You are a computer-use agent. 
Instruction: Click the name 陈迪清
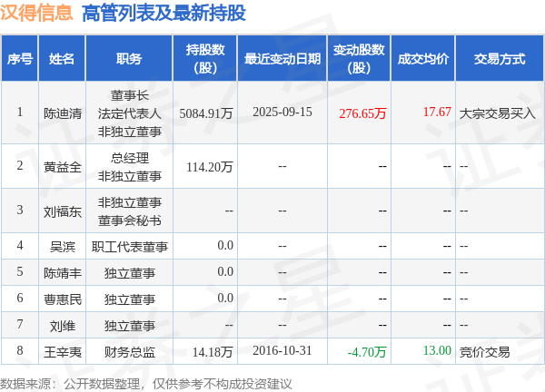[62, 113]
